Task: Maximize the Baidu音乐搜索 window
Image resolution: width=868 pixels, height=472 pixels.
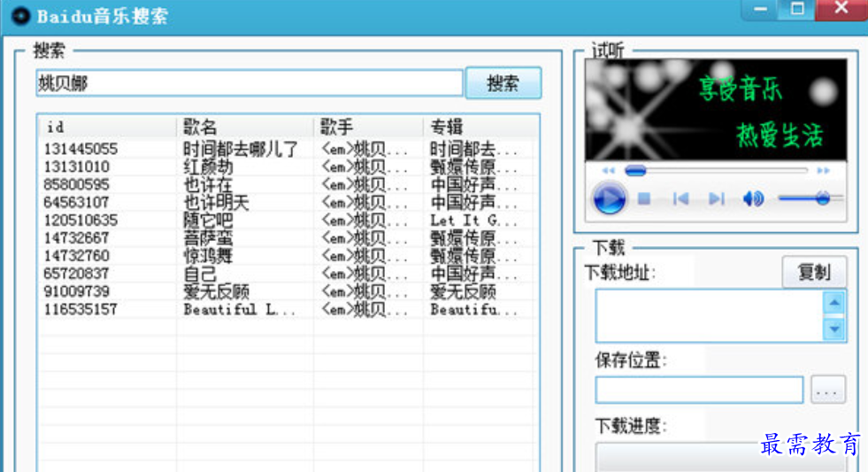Action: click(x=797, y=9)
